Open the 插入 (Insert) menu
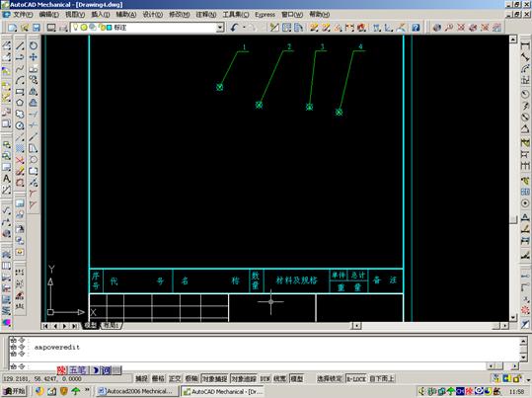532x398 pixels. (101, 15)
